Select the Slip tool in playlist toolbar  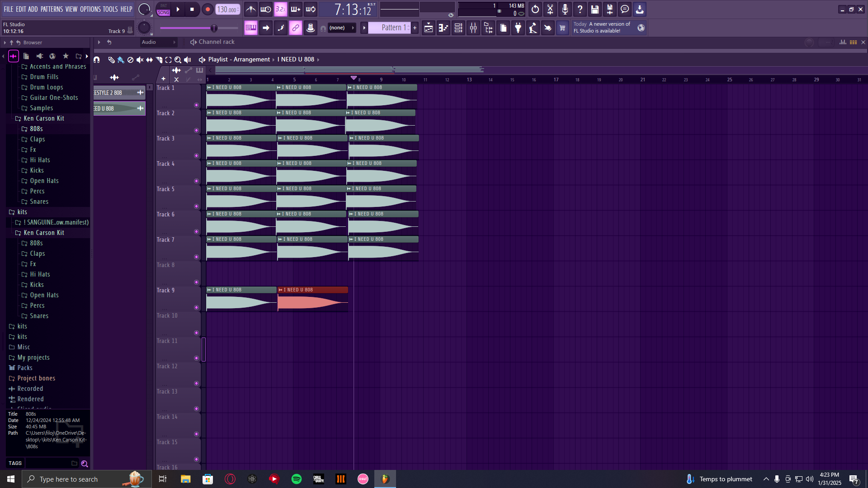point(149,60)
